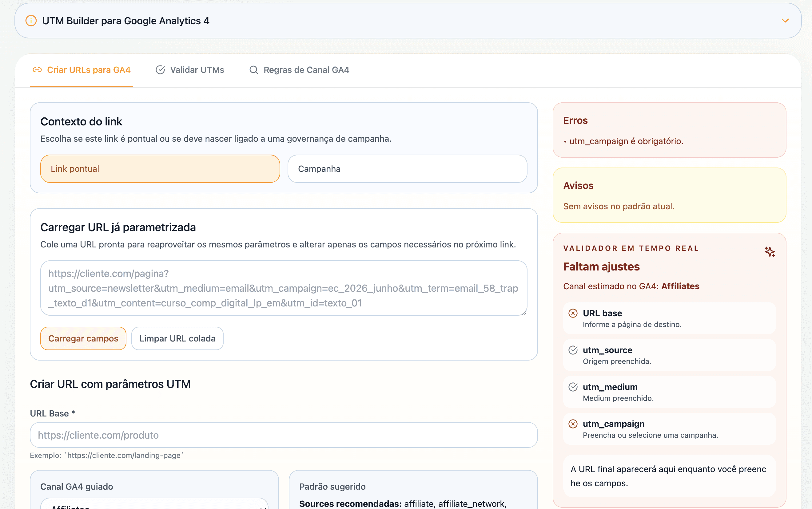Viewport: 812px width, 509px height.
Task: Click the 'Origem preenchida.' status text
Action: coord(617,361)
